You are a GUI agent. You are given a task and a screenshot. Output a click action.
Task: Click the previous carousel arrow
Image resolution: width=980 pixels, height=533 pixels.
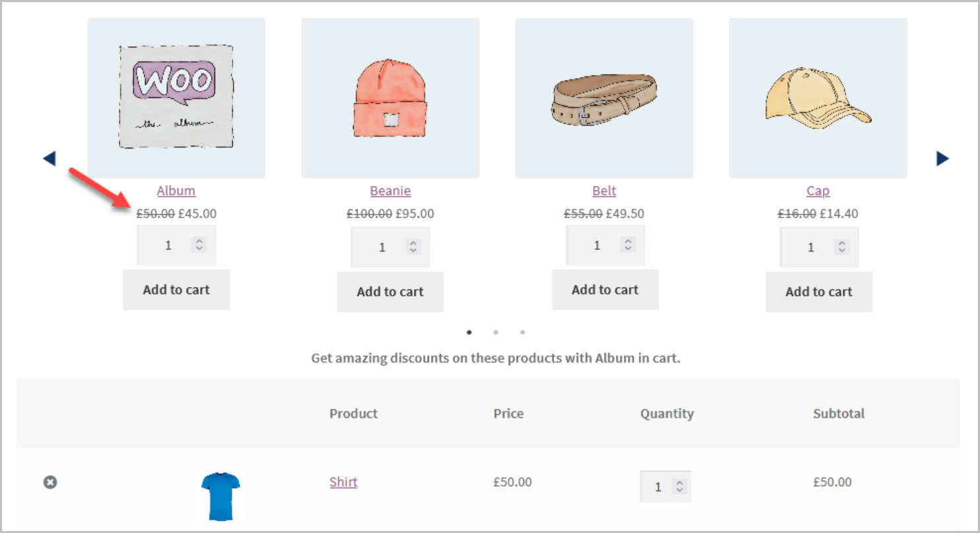click(49, 159)
